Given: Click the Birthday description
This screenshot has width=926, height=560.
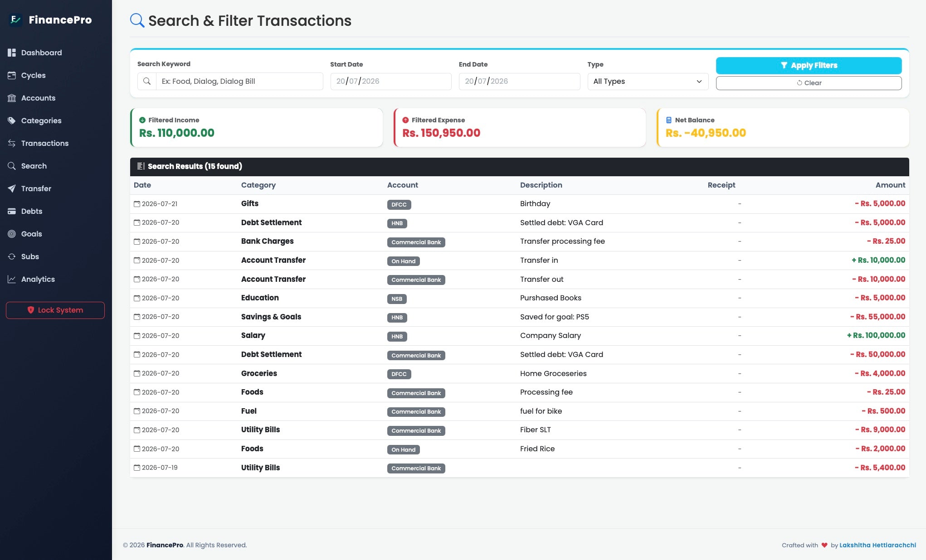Looking at the screenshot, I should [535, 204].
